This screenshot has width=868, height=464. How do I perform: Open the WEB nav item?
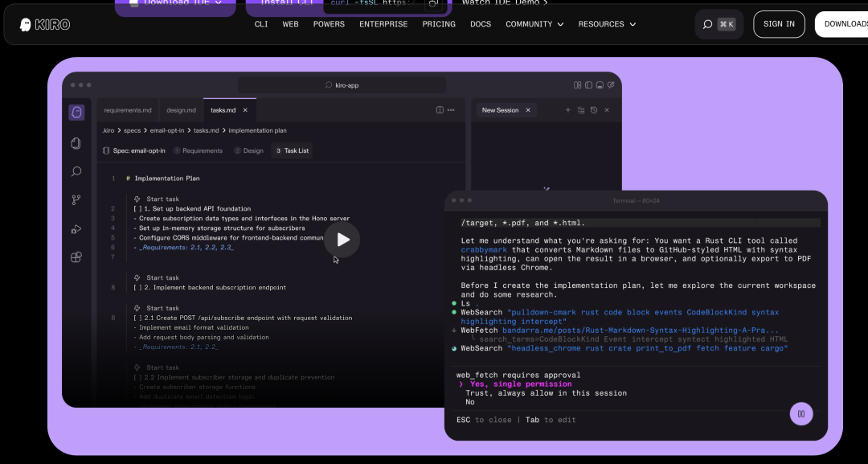coord(291,24)
